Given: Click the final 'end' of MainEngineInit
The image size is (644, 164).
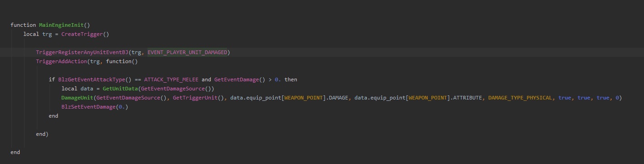Looking at the screenshot, I should [15, 152].
